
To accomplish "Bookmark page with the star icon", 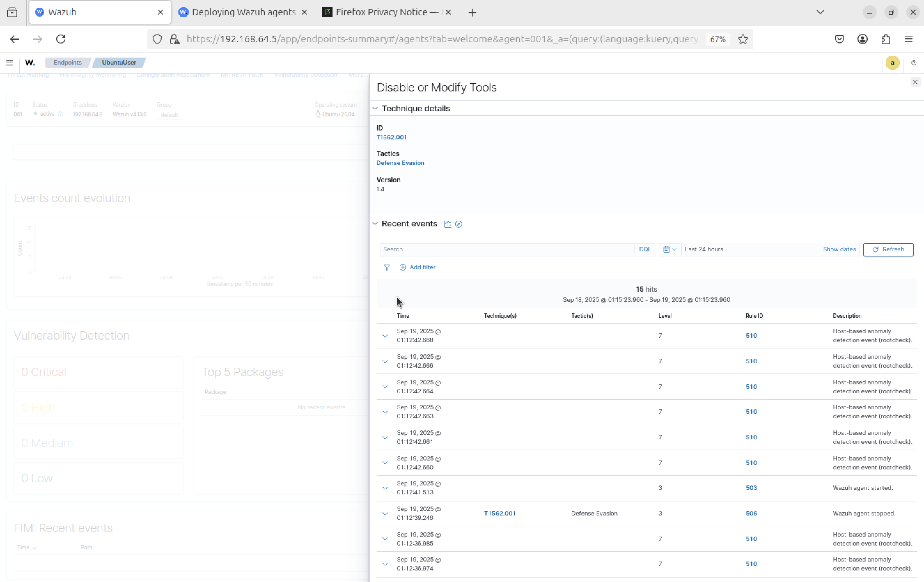I will click(743, 39).
